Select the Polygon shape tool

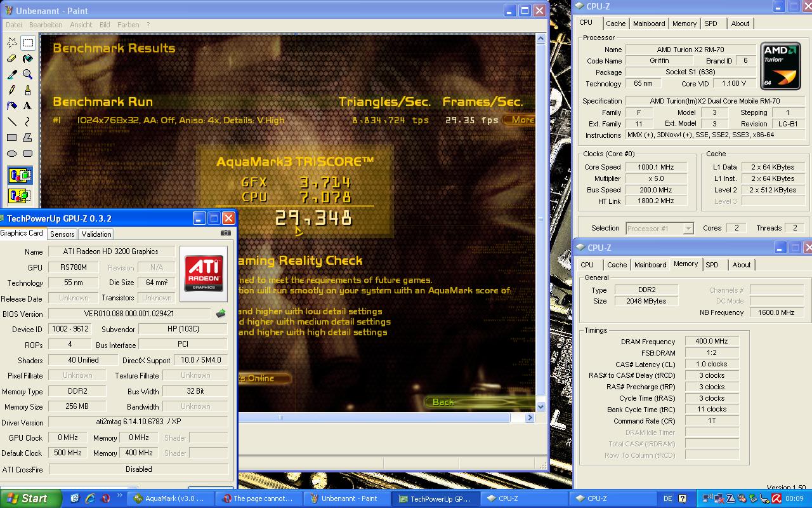(x=28, y=138)
